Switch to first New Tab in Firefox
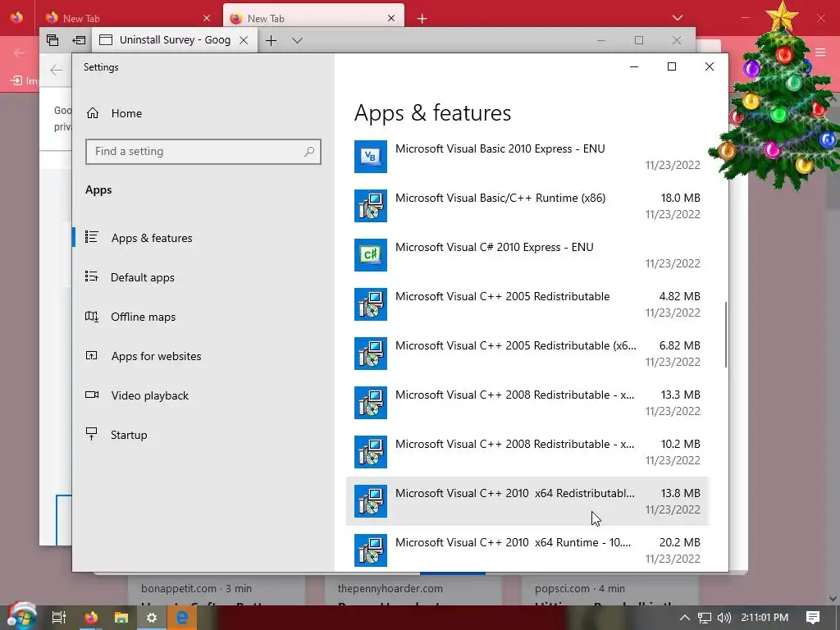 point(127,18)
